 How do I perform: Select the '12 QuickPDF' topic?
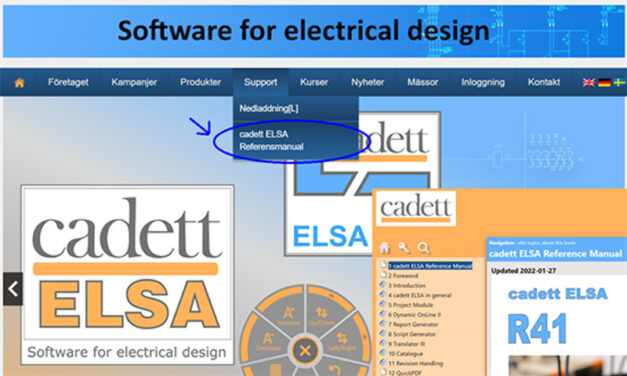pos(405,372)
